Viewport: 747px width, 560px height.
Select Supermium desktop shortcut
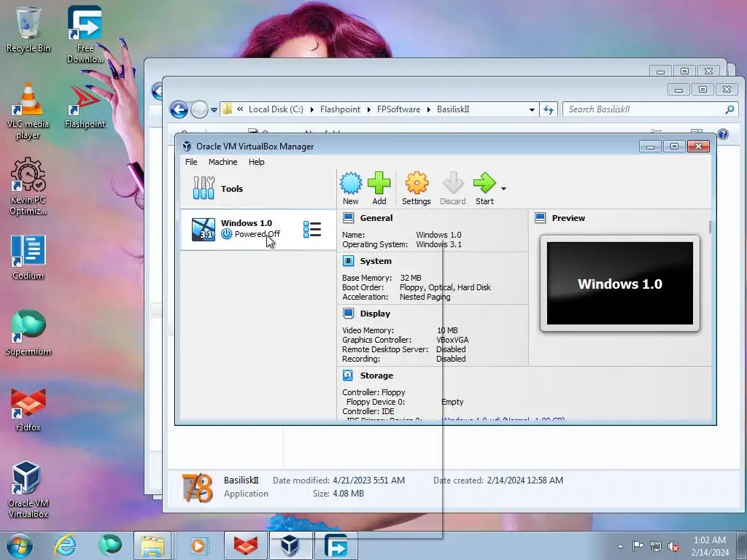[28, 332]
